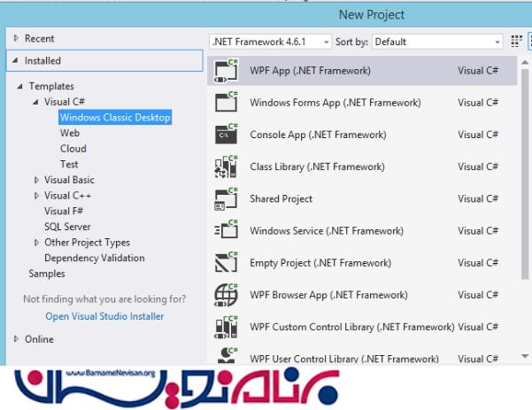Open Visual Studio Installer link
The image size is (532, 410).
pyautogui.click(x=104, y=316)
